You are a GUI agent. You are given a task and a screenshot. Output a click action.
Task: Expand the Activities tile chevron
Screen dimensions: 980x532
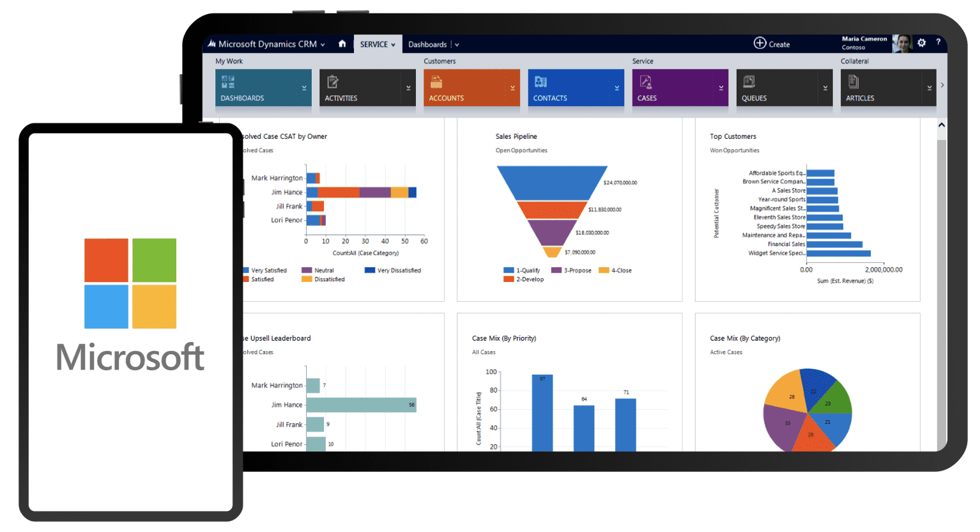408,88
